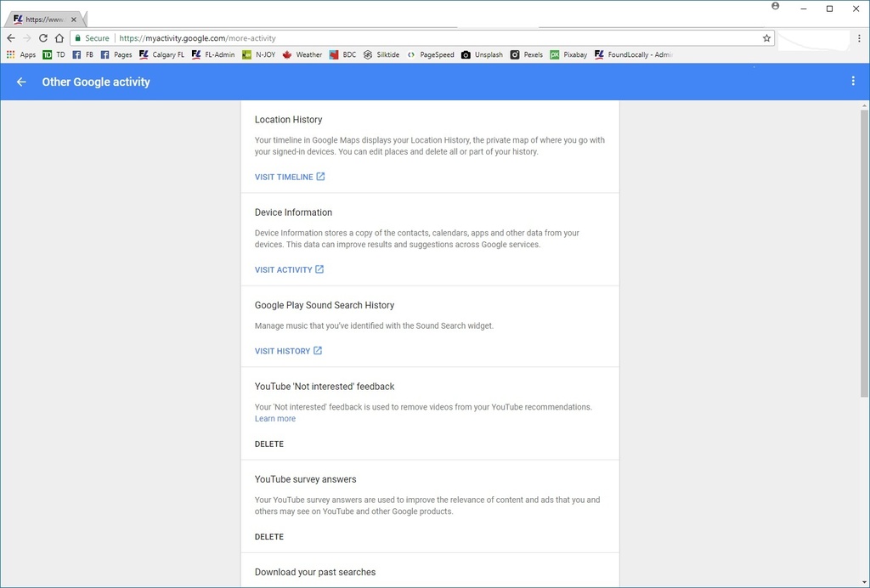The image size is (870, 588).
Task: Click the Download your past searches heading
Action: point(315,572)
